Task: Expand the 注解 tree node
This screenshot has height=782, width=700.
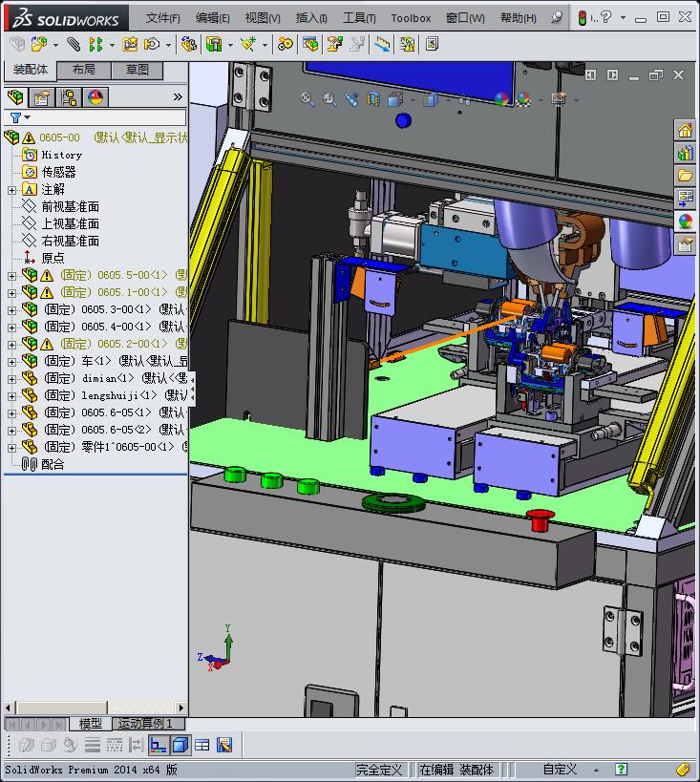Action: pyautogui.click(x=12, y=190)
